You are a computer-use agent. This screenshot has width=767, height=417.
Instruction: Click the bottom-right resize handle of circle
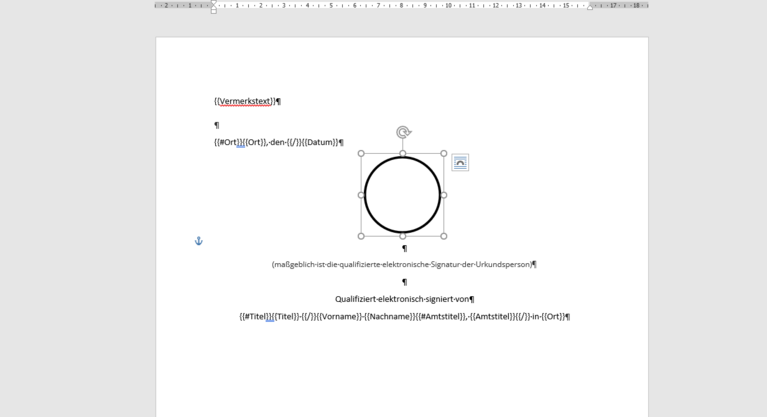pos(444,236)
